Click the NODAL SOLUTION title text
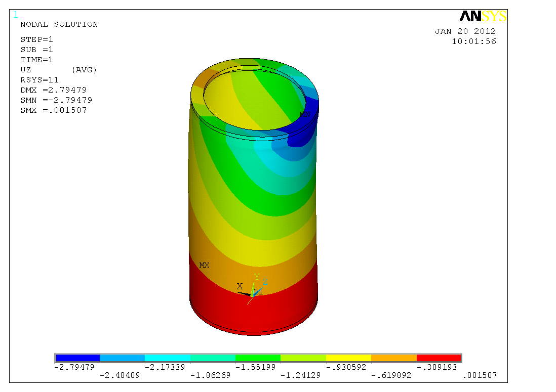This screenshot has width=556, height=392. 59,24
